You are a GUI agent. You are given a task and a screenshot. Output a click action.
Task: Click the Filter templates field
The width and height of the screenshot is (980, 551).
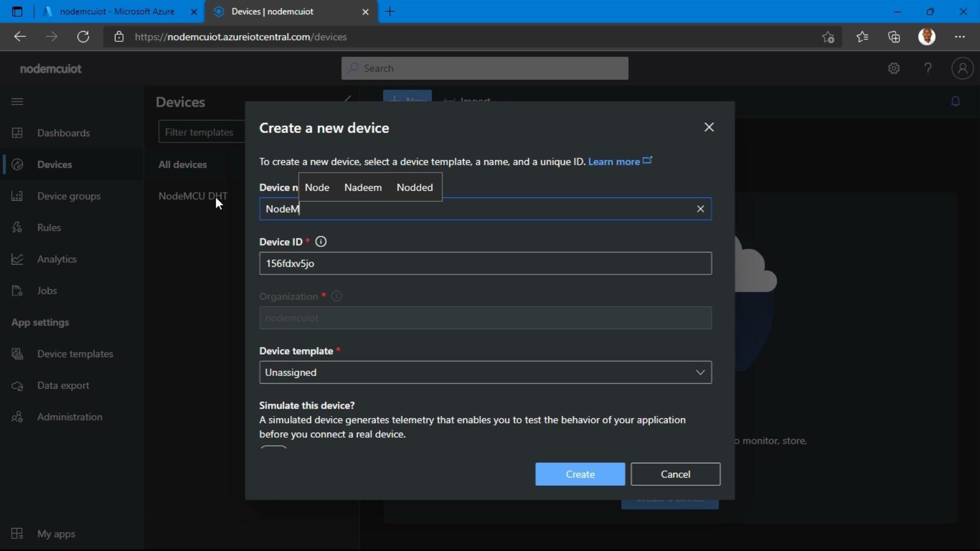click(x=202, y=132)
